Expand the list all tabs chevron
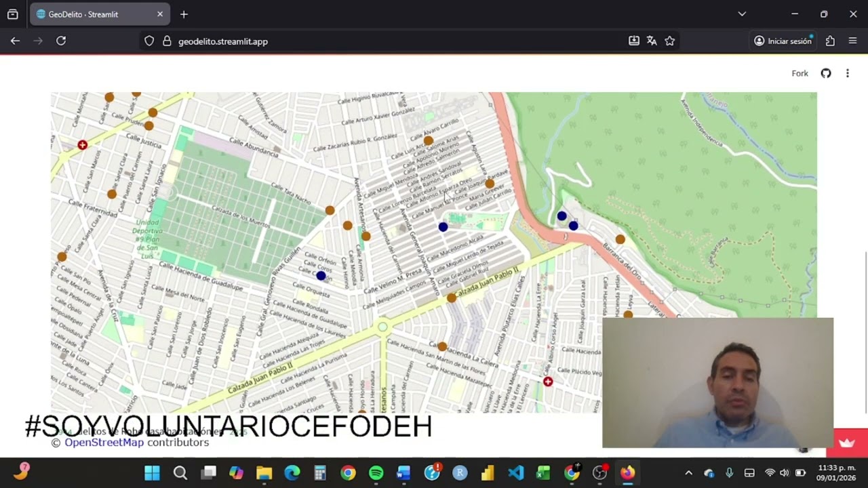This screenshot has width=868, height=488. click(x=742, y=14)
